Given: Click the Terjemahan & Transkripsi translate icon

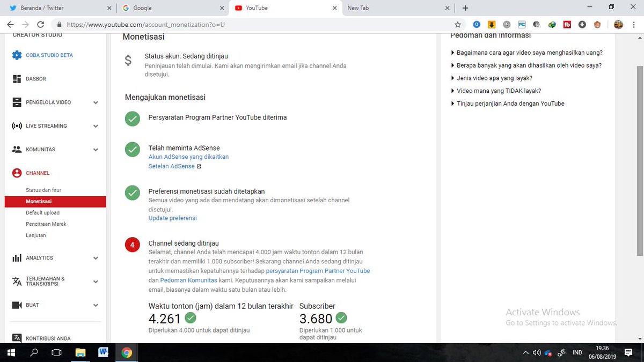Looking at the screenshot, I should 17,282.
